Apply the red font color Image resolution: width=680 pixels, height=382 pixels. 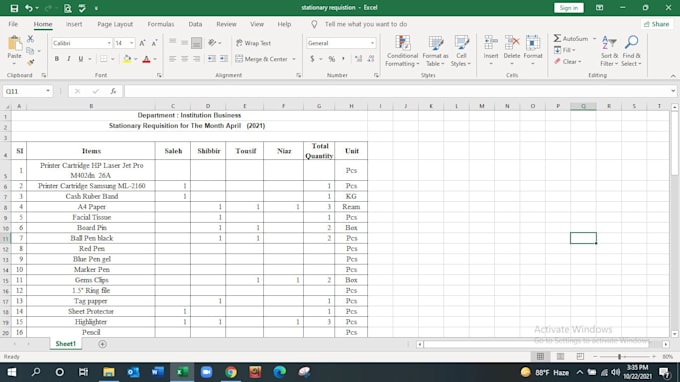(x=147, y=59)
